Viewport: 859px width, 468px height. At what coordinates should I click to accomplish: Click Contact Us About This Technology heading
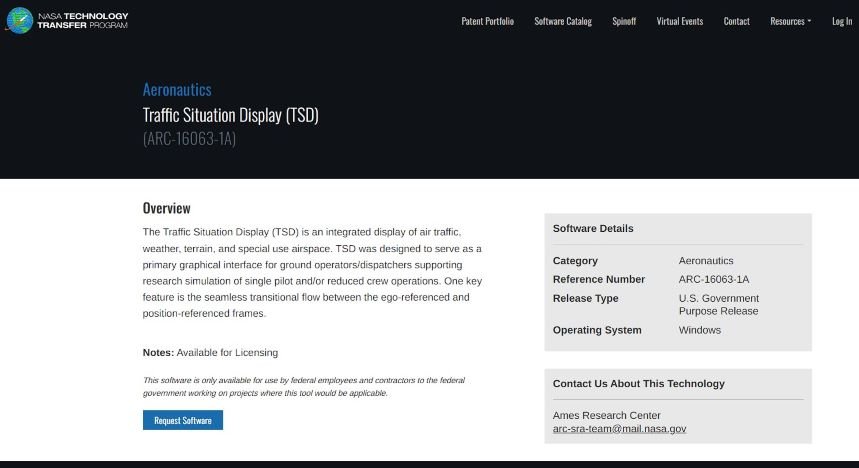638,384
